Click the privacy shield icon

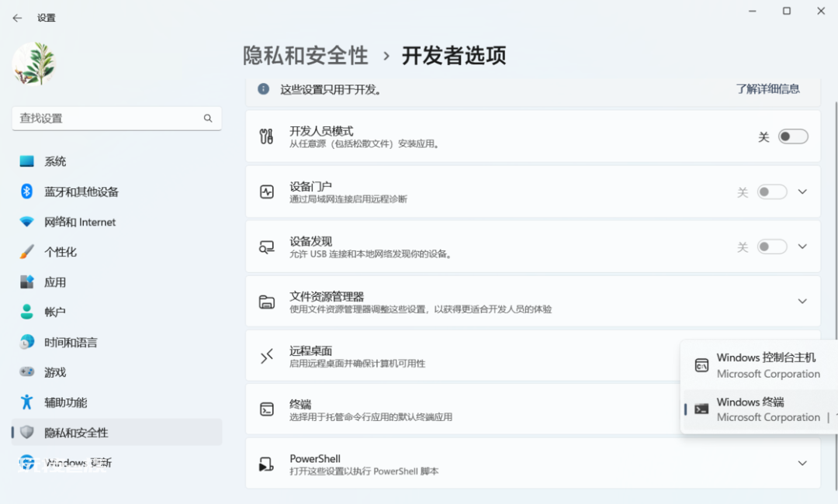click(26, 432)
